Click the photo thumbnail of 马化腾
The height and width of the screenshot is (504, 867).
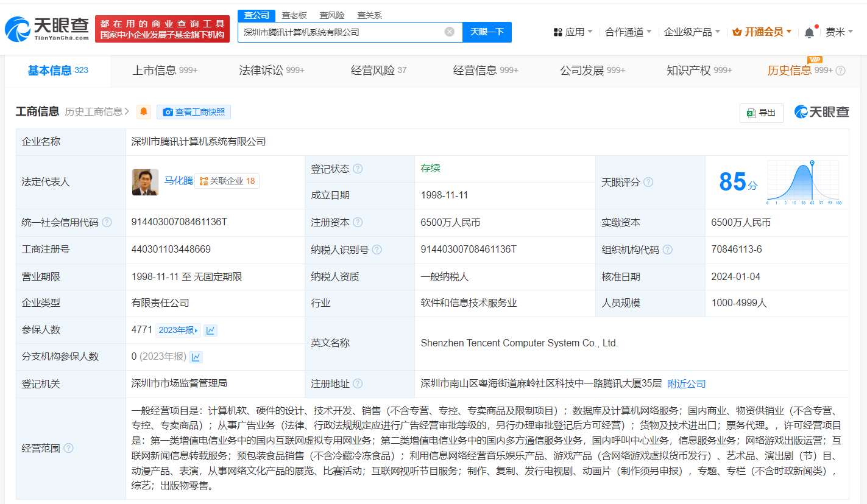[145, 182]
